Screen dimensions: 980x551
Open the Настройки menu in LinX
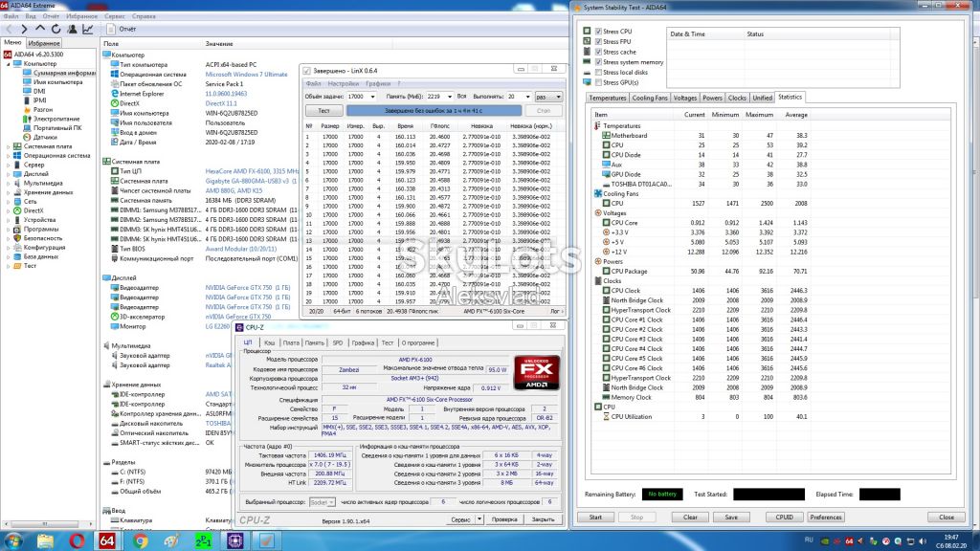point(344,84)
